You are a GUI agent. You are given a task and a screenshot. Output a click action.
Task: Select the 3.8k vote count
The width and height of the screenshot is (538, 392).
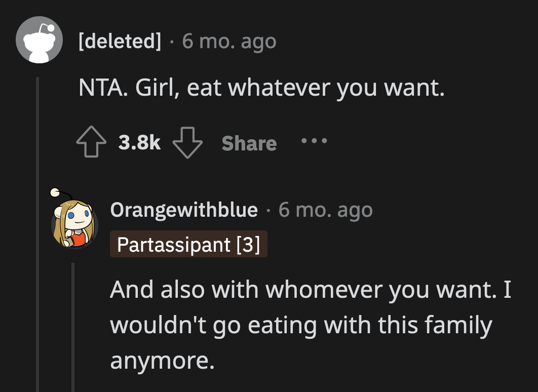tap(140, 142)
